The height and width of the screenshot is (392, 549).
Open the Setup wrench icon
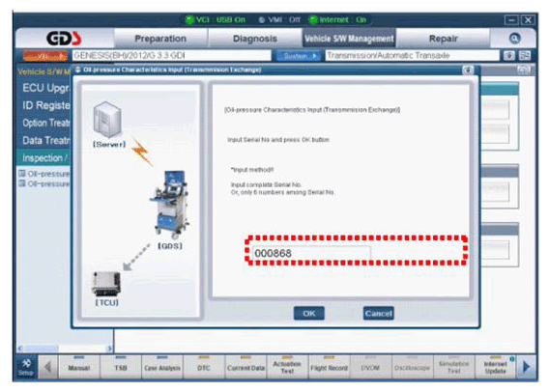(26, 367)
